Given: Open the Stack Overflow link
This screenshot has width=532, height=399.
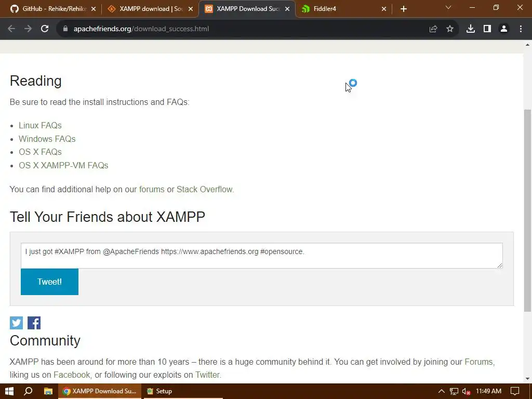Looking at the screenshot, I should click(204, 189).
